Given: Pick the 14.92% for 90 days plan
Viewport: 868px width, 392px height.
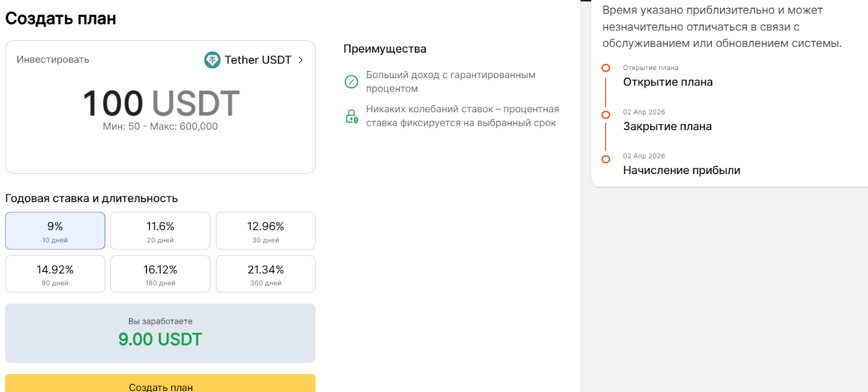Looking at the screenshot, I should [55, 274].
